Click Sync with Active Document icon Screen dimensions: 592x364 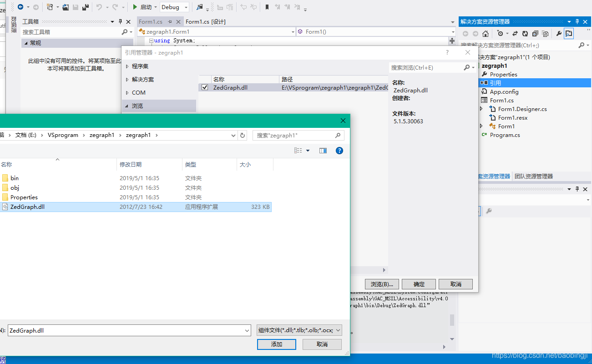515,33
